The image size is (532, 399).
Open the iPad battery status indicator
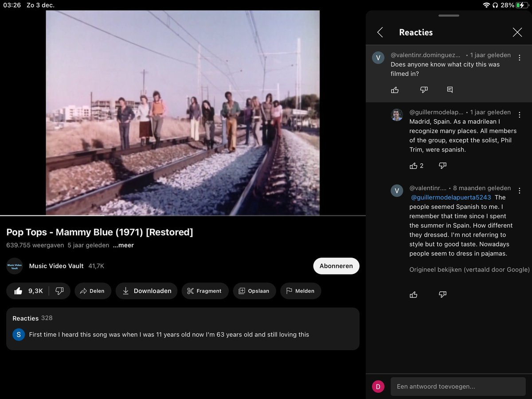click(x=521, y=5)
